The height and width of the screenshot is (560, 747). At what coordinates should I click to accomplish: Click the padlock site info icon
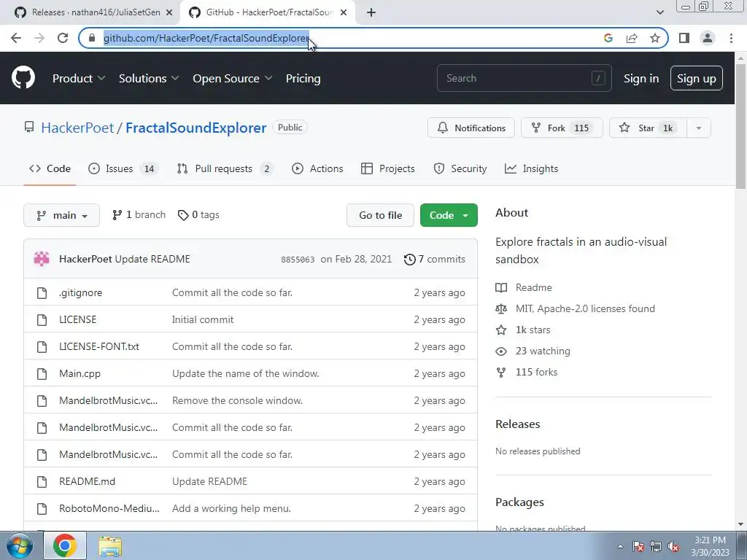(x=92, y=38)
